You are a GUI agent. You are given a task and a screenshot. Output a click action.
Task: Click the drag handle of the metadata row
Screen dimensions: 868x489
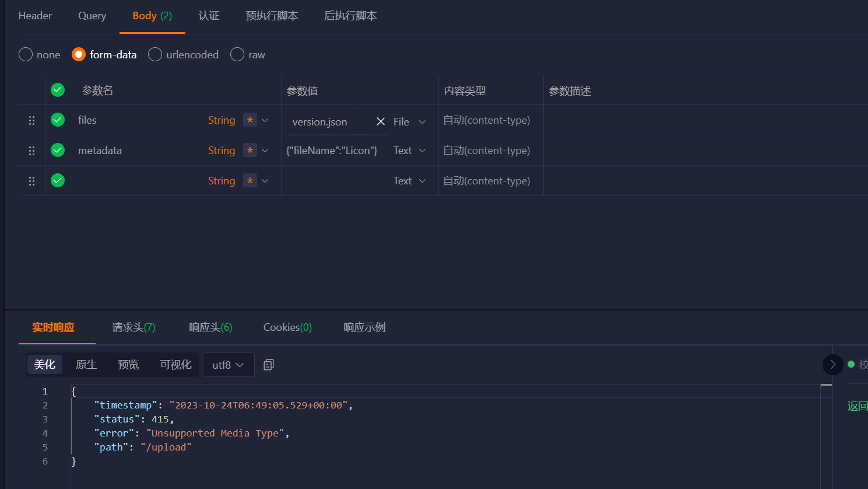coord(32,151)
